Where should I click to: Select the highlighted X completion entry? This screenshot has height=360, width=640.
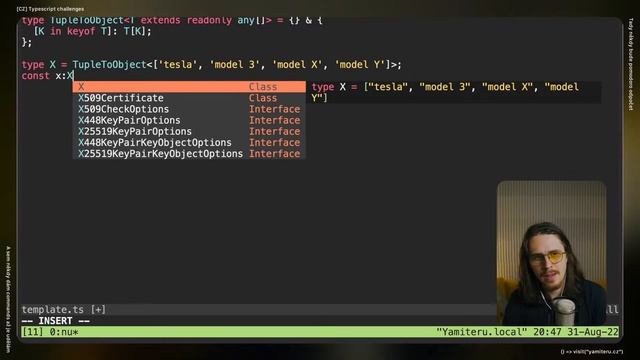[x=189, y=87]
